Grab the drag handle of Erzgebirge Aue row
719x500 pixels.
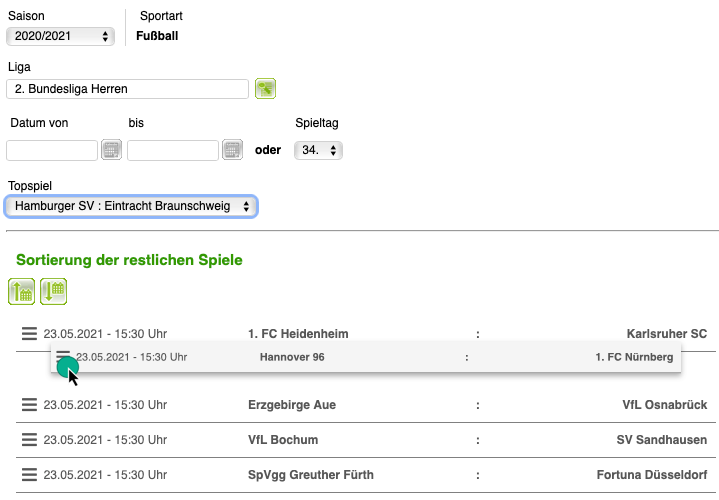pyautogui.click(x=29, y=405)
